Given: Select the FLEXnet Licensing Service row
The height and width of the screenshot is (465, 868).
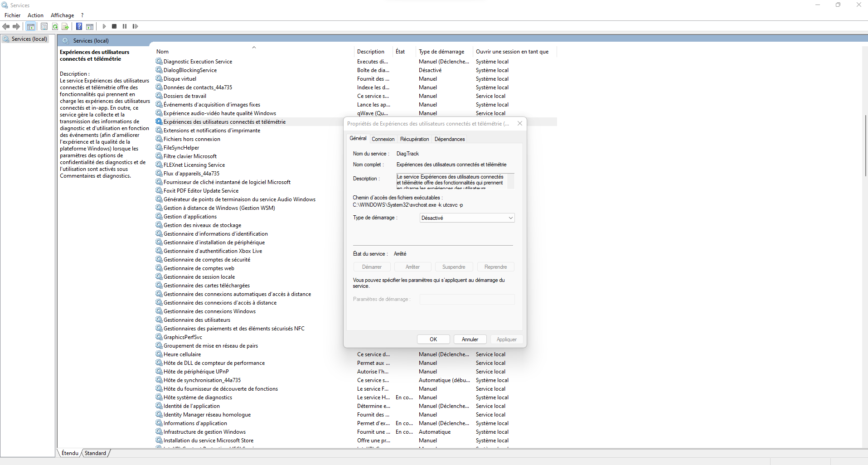Looking at the screenshot, I should (x=194, y=165).
